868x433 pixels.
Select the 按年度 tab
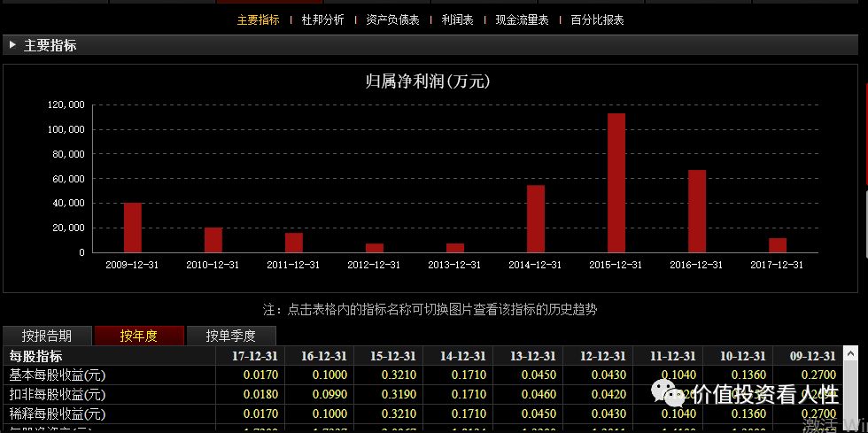[138, 336]
